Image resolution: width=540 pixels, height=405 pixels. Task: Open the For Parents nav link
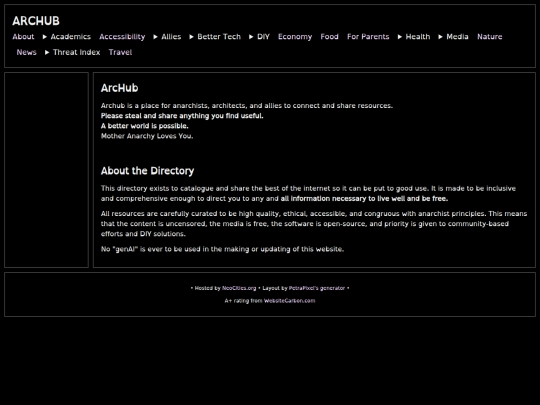tap(368, 37)
